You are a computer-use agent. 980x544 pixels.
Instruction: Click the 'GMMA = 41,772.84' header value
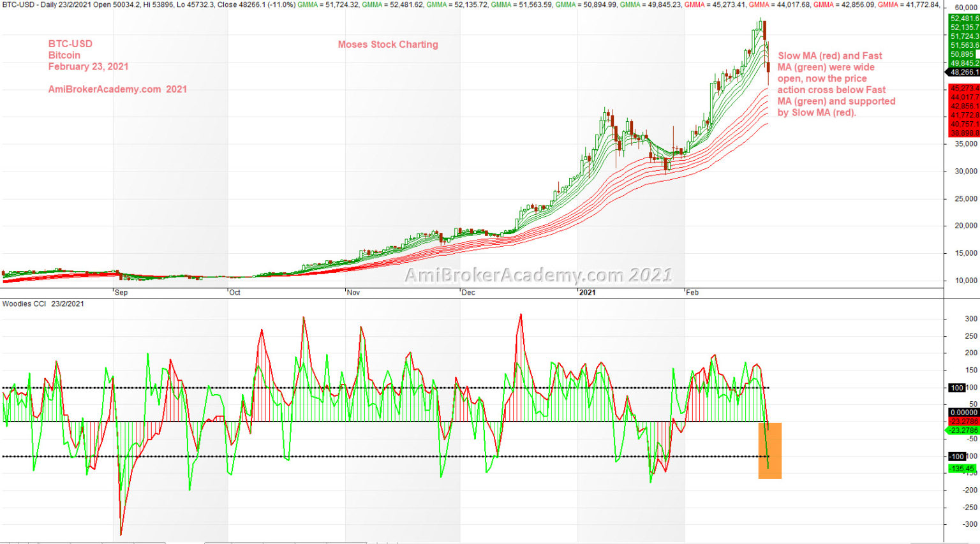tap(909, 4)
